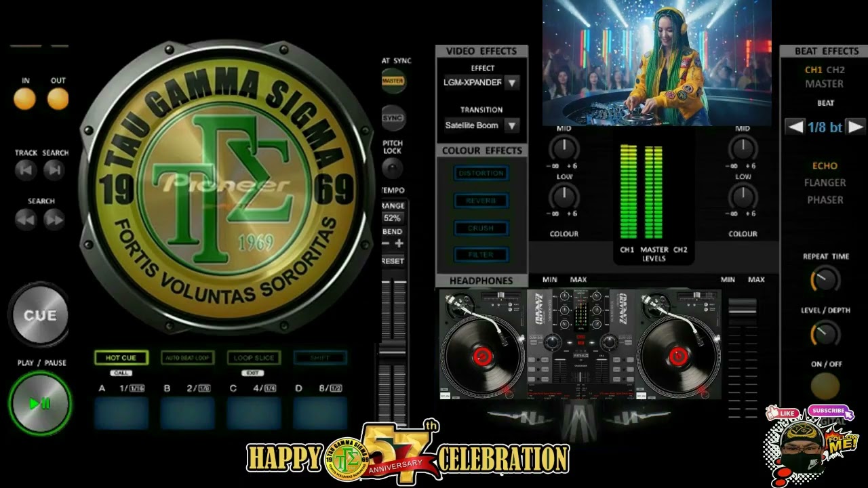
Task: Open the video Effect dropdown
Action: coord(512,83)
